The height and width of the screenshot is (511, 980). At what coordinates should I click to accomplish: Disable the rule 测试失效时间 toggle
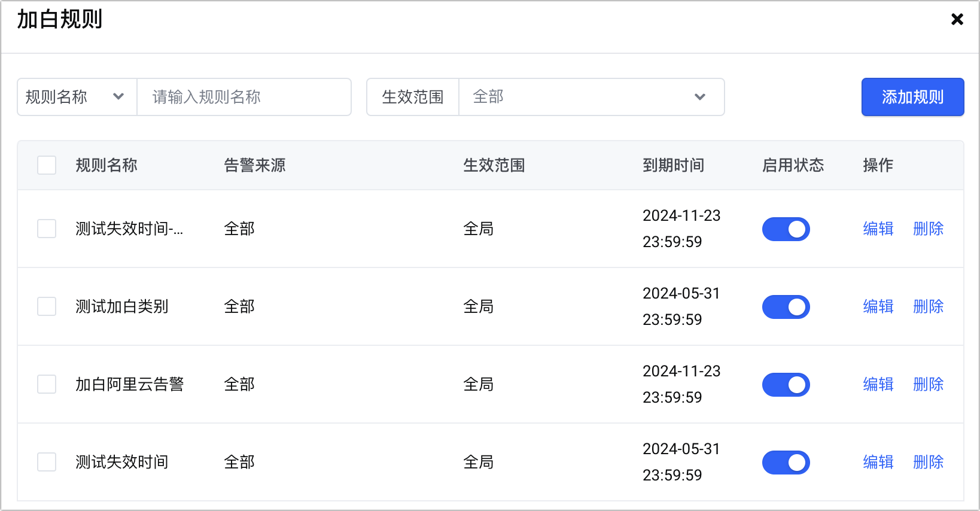coord(786,463)
